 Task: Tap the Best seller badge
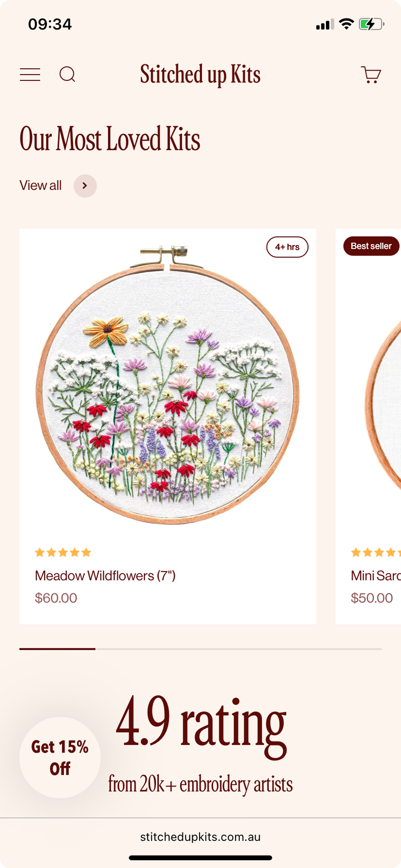pos(371,246)
